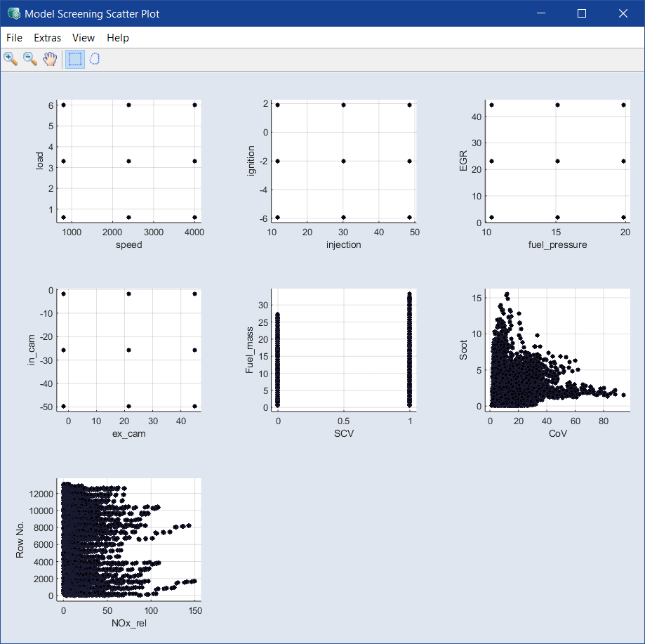Viewport: 645px width, 644px height.
Task: Select the Zoom In magnifier tool
Action: click(x=11, y=59)
